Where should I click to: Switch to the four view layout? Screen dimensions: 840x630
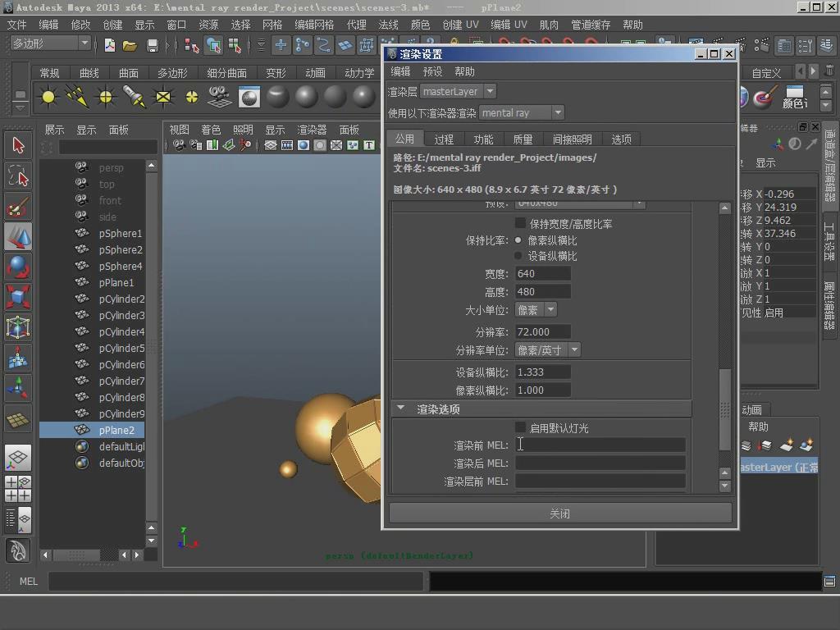[18, 489]
